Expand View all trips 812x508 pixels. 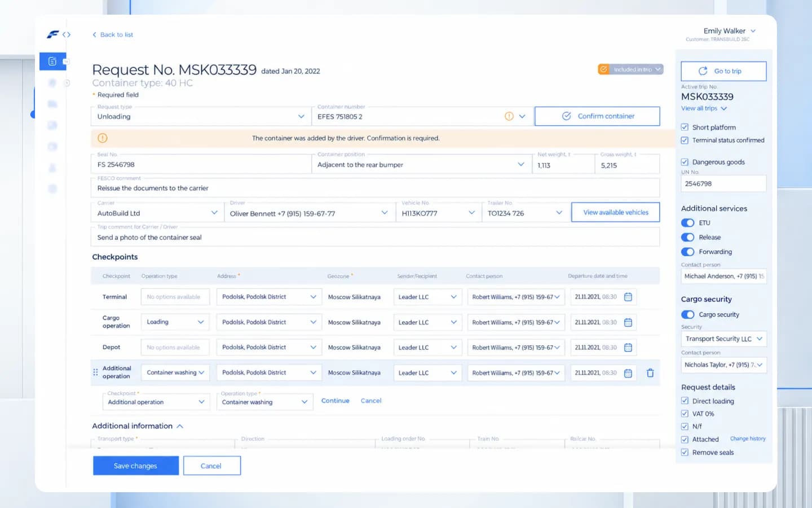(x=704, y=108)
